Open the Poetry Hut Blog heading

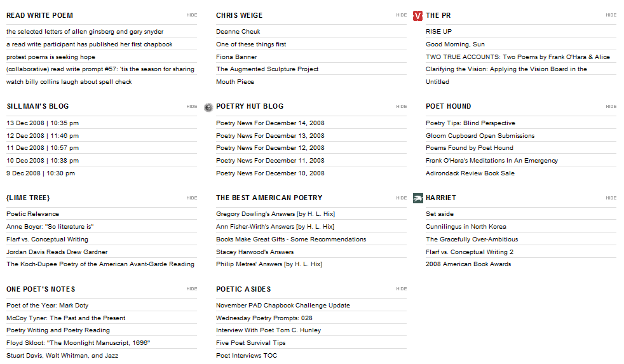(250, 107)
